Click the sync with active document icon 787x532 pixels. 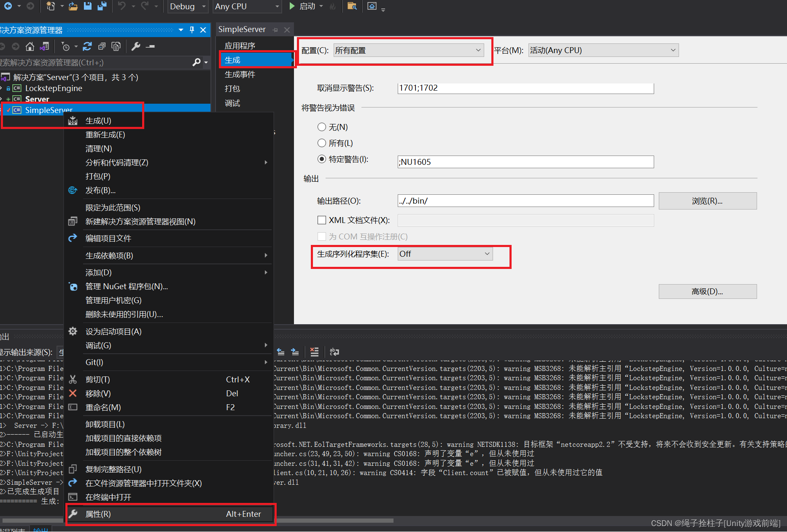[87, 46]
